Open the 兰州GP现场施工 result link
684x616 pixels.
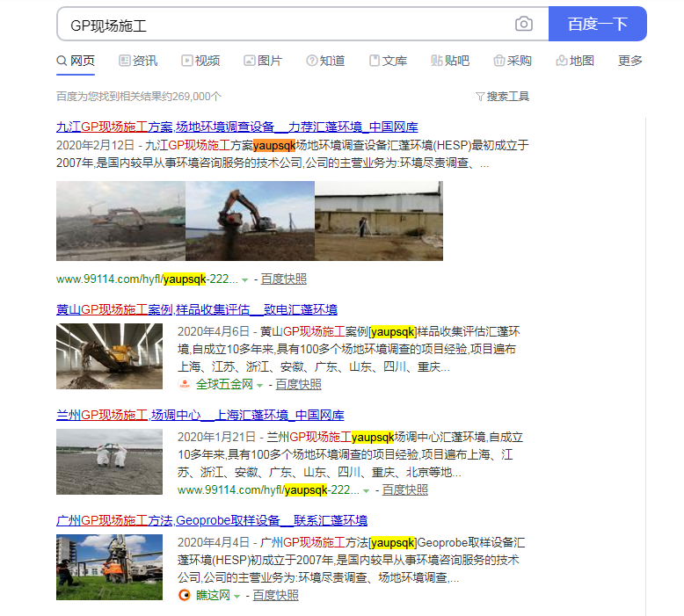point(200,415)
